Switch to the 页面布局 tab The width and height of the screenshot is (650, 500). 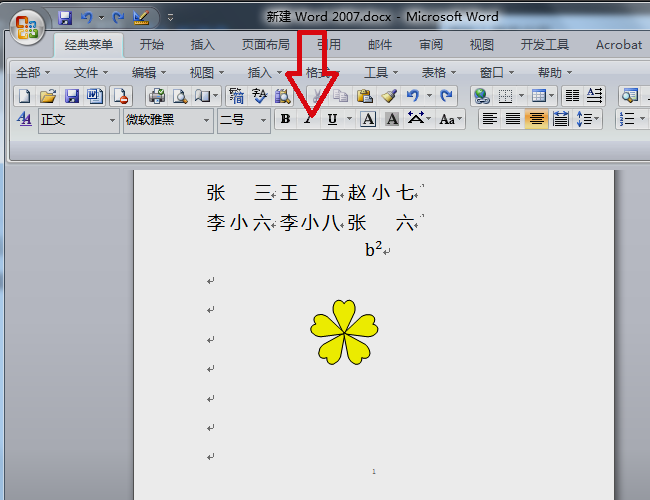266,45
